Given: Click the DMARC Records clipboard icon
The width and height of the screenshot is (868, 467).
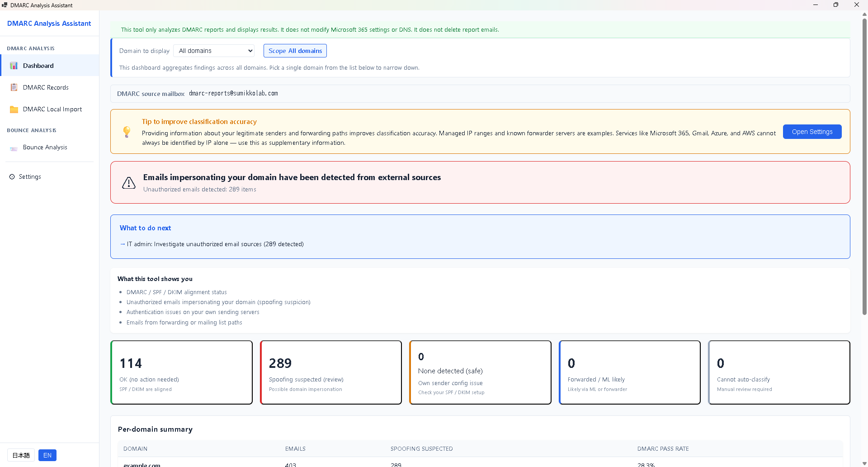Looking at the screenshot, I should (14, 87).
